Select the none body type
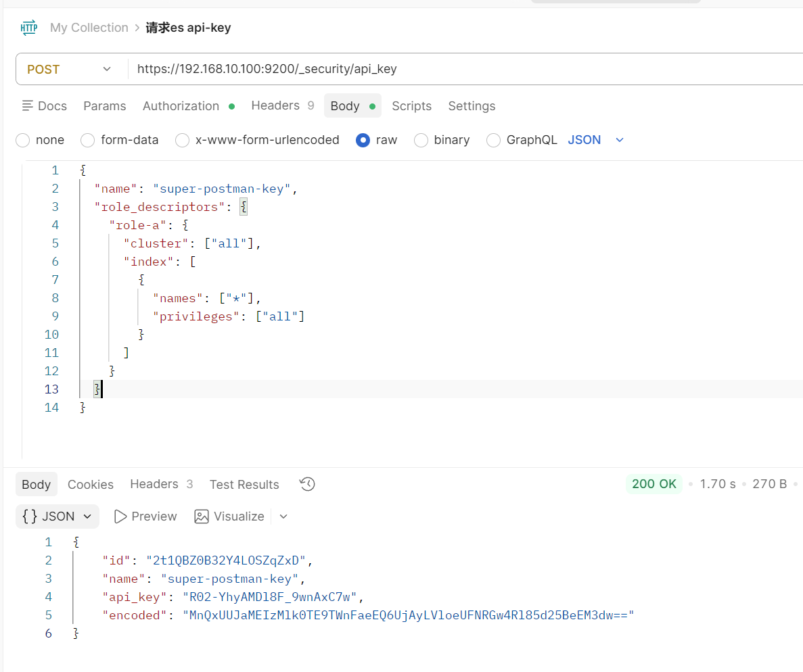 [23, 140]
